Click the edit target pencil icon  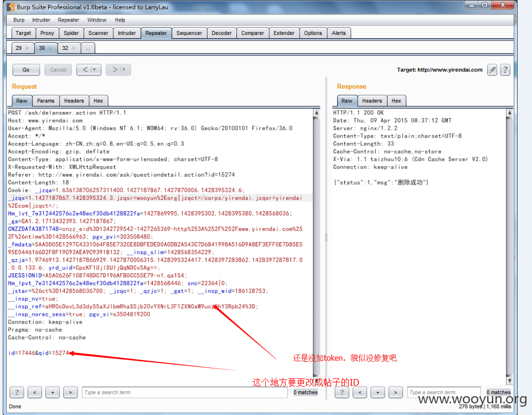pyautogui.click(x=492, y=70)
